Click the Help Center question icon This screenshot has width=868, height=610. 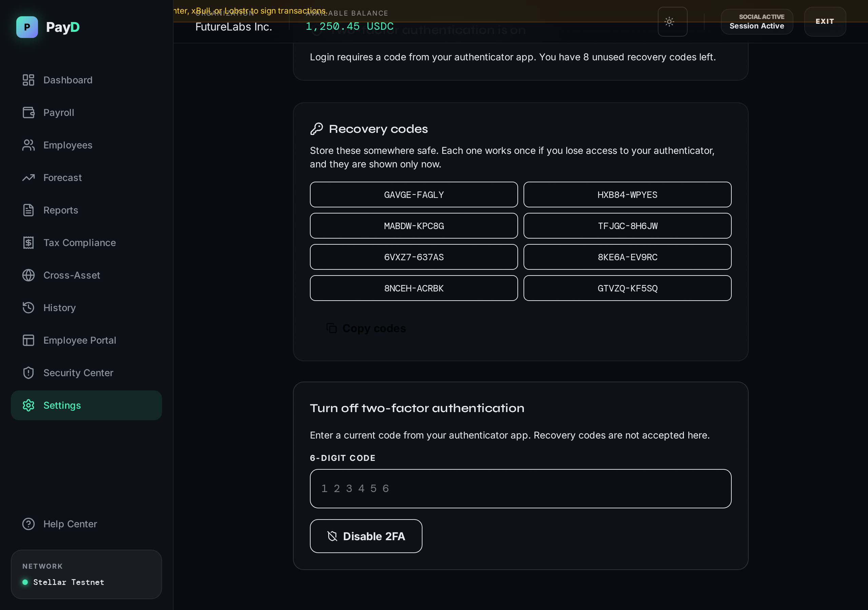[28, 524]
